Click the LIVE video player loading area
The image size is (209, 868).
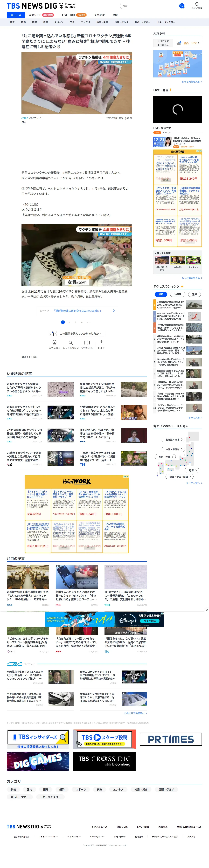pos(178,109)
